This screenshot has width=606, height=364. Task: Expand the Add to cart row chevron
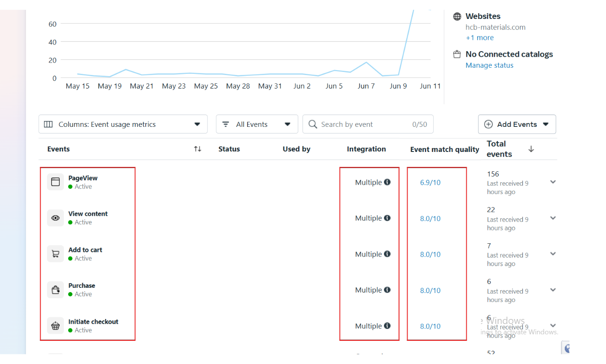tap(553, 254)
